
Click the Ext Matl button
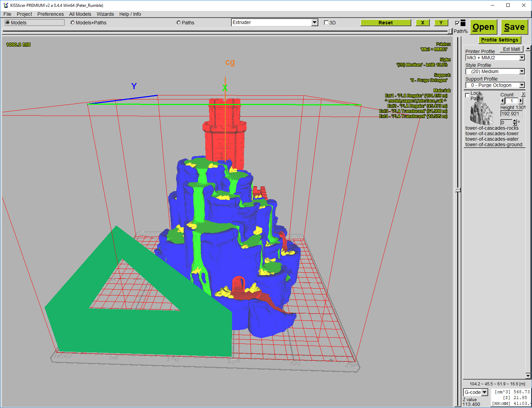pyautogui.click(x=511, y=49)
